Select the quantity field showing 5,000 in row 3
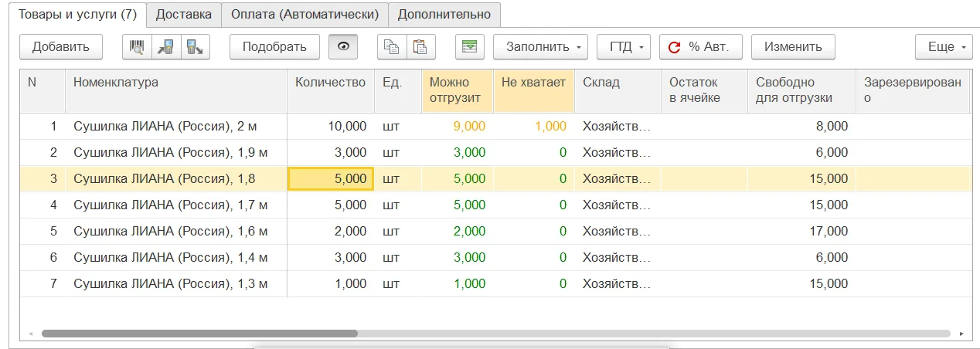 click(331, 178)
